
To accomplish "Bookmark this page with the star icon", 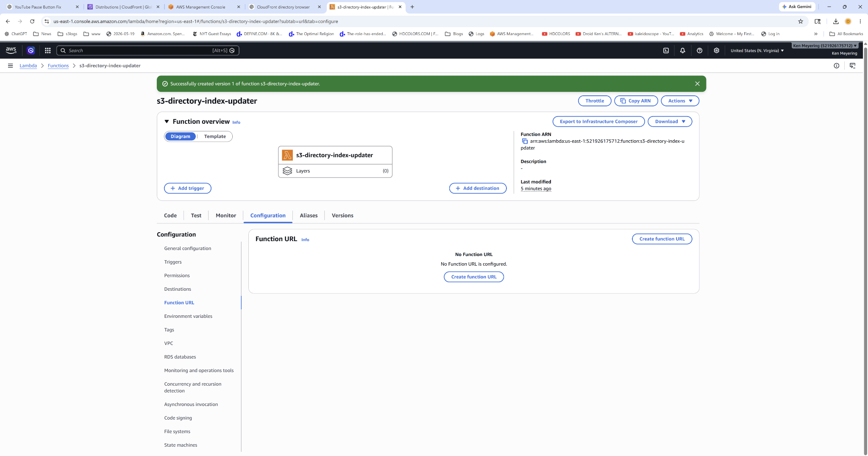I will pyautogui.click(x=801, y=21).
